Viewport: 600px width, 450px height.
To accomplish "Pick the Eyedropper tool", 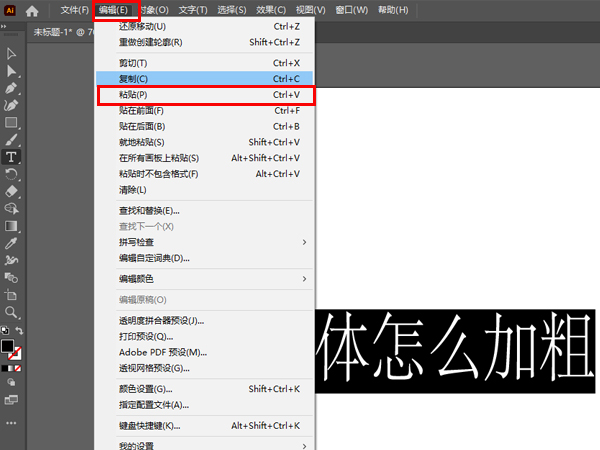I will coord(12,243).
